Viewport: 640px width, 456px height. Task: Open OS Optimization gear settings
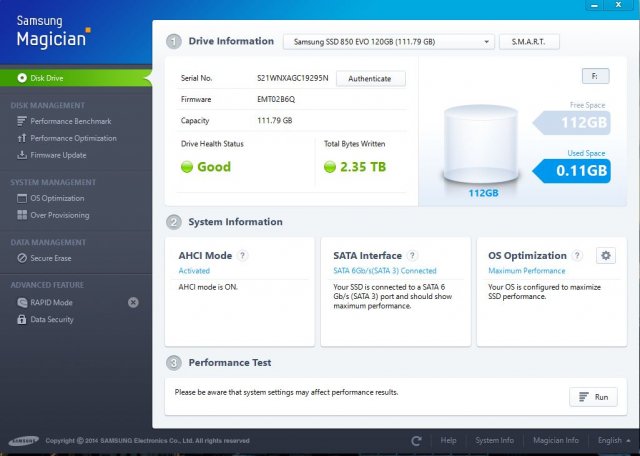[605, 256]
